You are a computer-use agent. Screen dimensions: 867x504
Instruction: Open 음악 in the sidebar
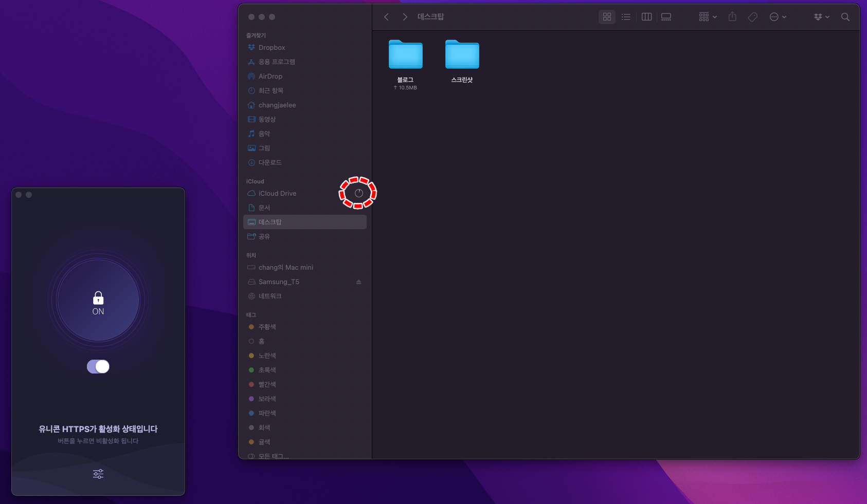click(x=305, y=134)
